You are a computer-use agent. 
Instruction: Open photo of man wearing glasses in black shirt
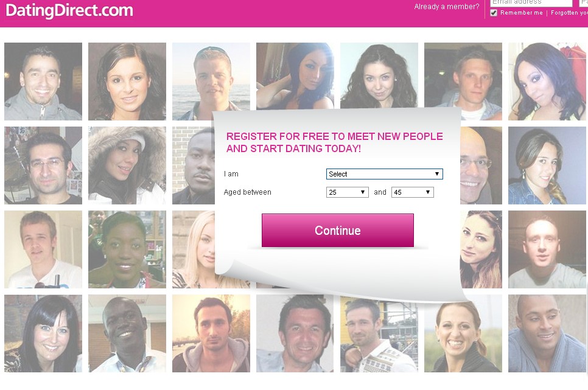43,165
